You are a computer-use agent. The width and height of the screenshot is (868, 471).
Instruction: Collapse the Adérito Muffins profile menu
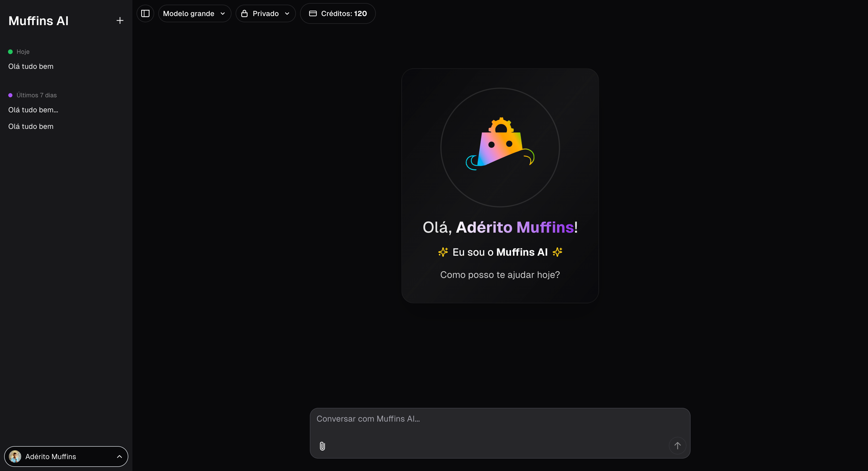point(119,456)
